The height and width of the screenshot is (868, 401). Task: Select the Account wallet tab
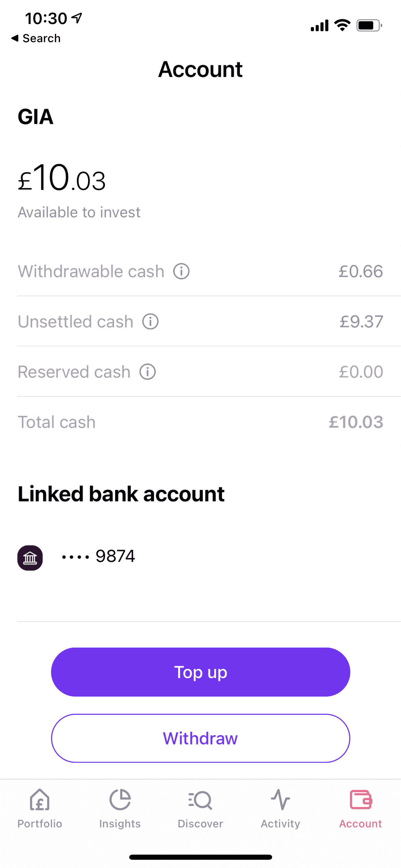coord(361,809)
